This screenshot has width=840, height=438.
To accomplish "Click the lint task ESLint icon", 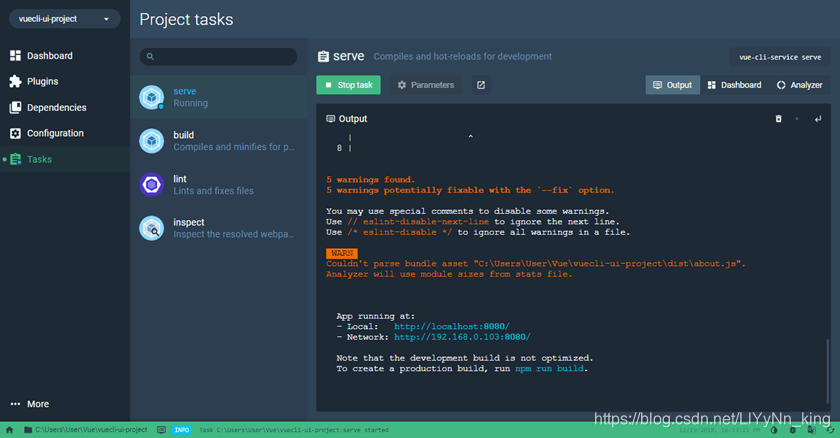I will point(152,185).
